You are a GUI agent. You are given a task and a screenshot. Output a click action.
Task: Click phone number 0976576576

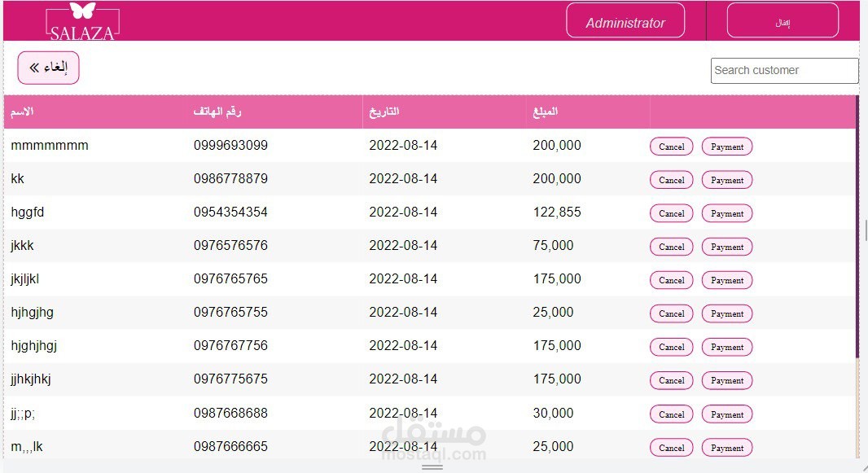point(230,246)
